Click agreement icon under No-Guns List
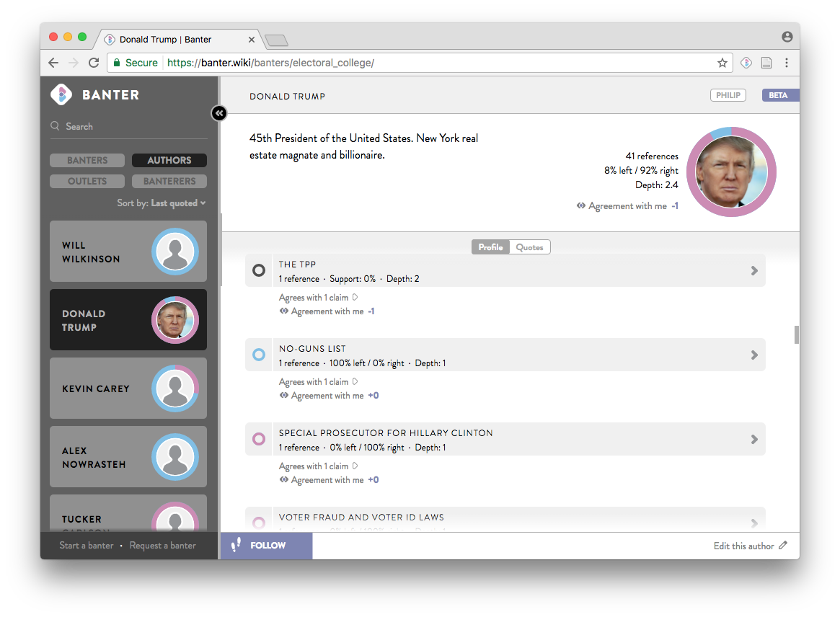The height and width of the screenshot is (617, 840). coord(284,395)
